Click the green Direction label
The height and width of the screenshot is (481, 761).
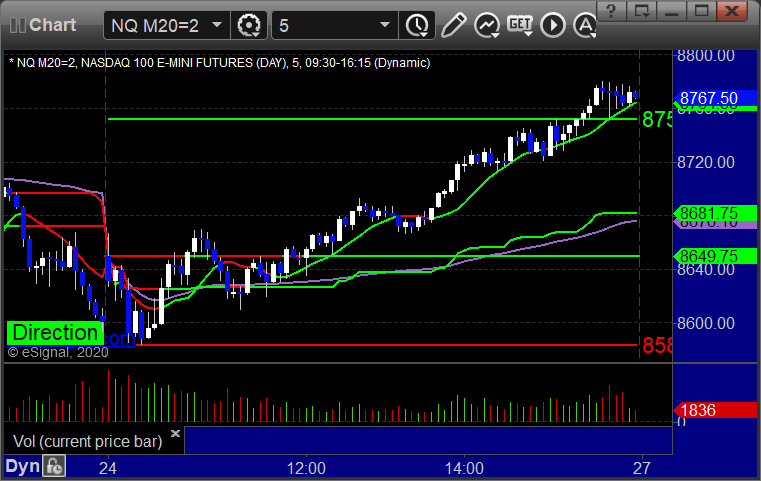[55, 333]
